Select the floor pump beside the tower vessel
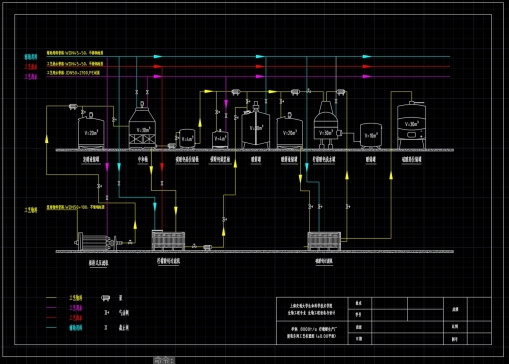This screenshot has width=509, height=364. [x=172, y=145]
